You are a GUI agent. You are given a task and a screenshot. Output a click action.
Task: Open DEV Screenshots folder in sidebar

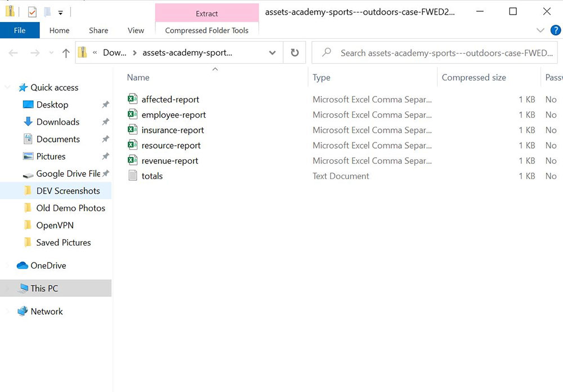coord(68,191)
